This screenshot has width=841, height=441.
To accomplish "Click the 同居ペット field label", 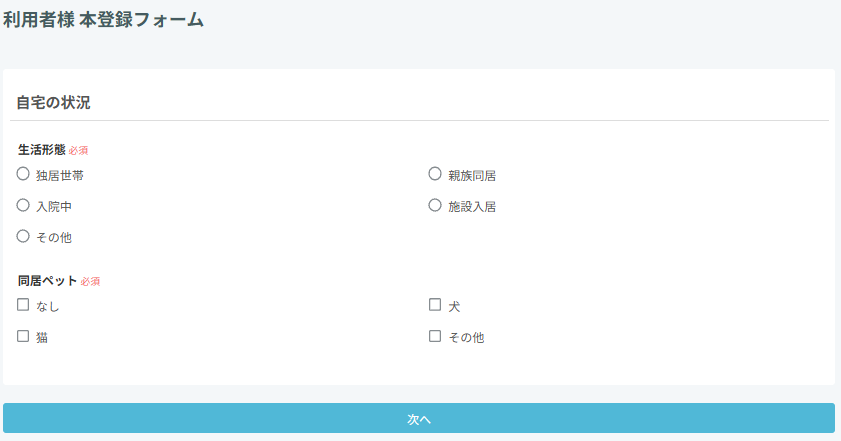I will click(47, 281).
